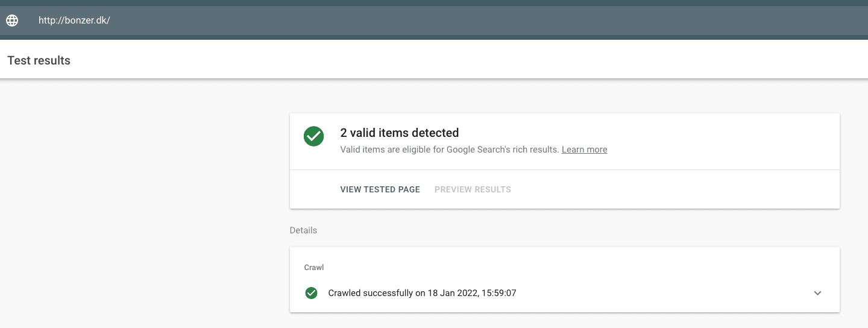The width and height of the screenshot is (868, 328).
Task: Expand the Crawl details chevron
Action: 817,293
